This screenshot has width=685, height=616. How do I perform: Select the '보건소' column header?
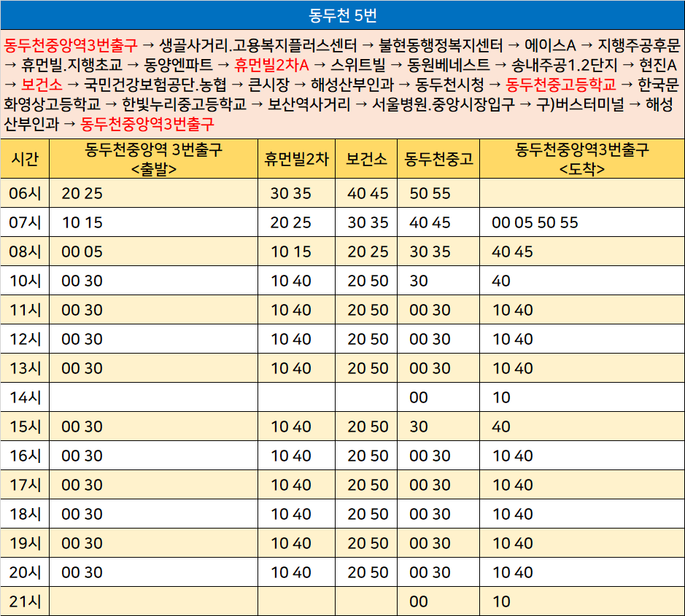pyautogui.click(x=366, y=158)
